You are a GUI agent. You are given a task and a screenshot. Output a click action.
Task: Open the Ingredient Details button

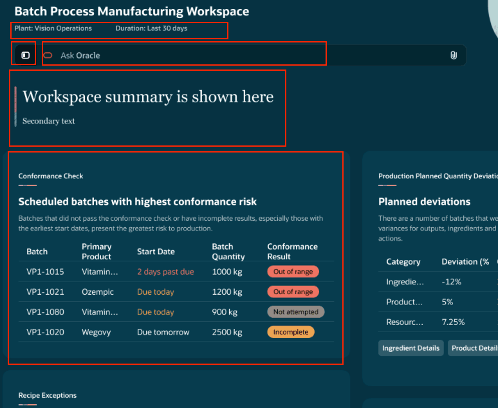(411, 348)
